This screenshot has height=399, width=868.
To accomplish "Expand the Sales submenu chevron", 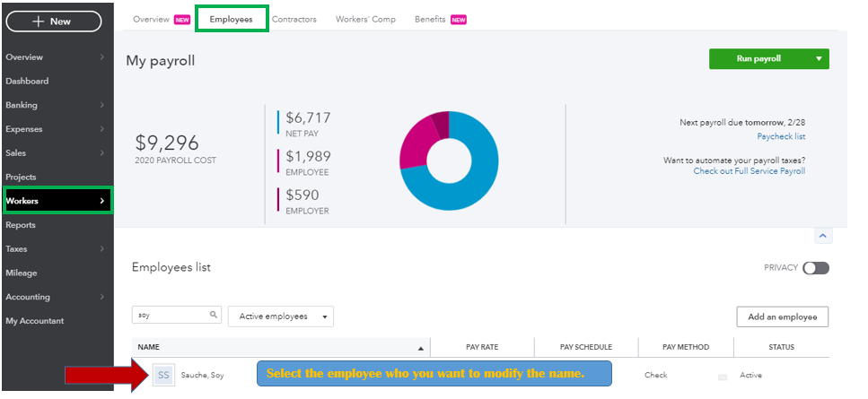I will click(101, 153).
